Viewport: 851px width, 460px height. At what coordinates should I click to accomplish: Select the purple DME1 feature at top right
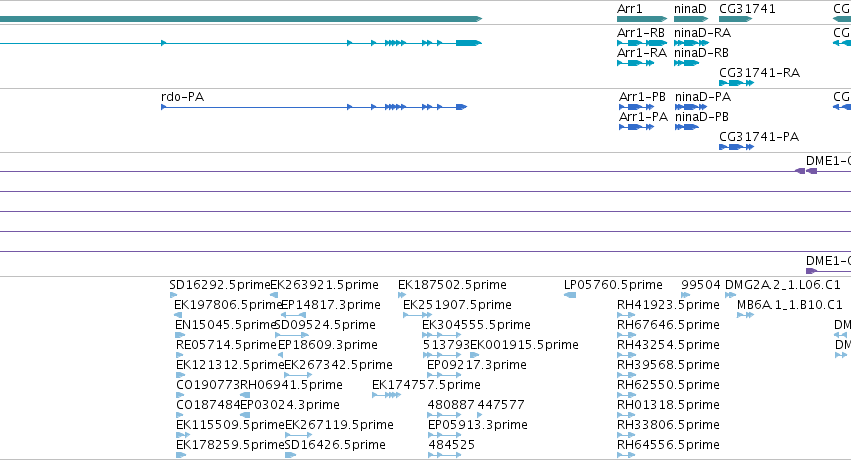(x=806, y=171)
